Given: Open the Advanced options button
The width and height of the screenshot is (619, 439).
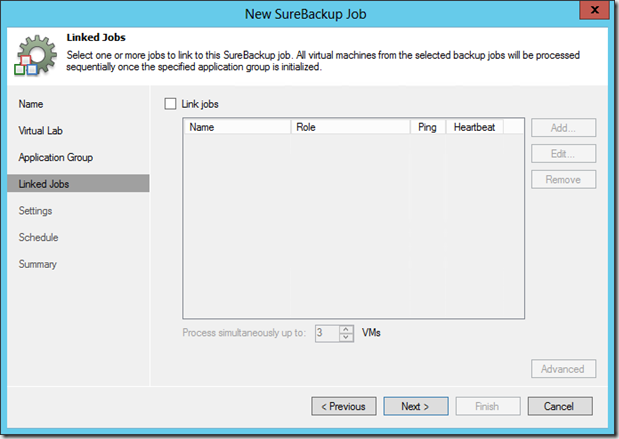Looking at the screenshot, I should point(563,369).
